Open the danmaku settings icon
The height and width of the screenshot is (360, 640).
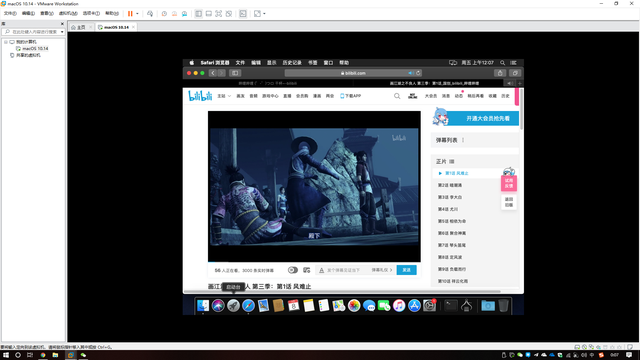pos(307,270)
